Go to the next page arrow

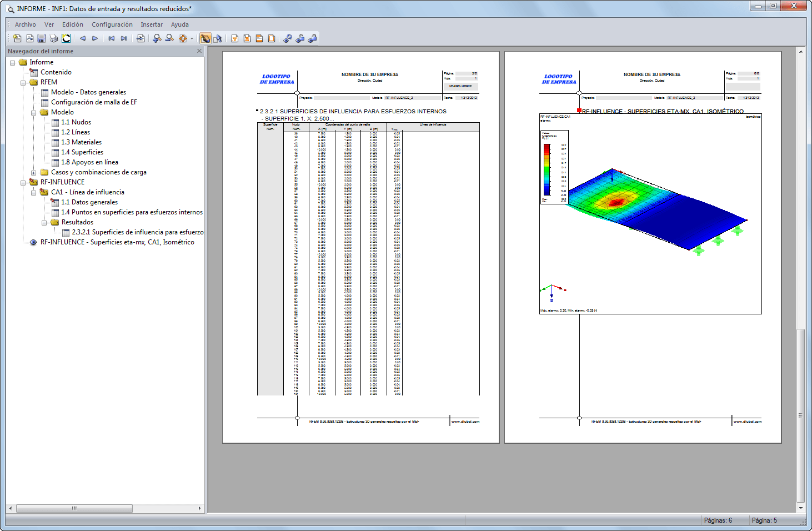[x=95, y=38]
